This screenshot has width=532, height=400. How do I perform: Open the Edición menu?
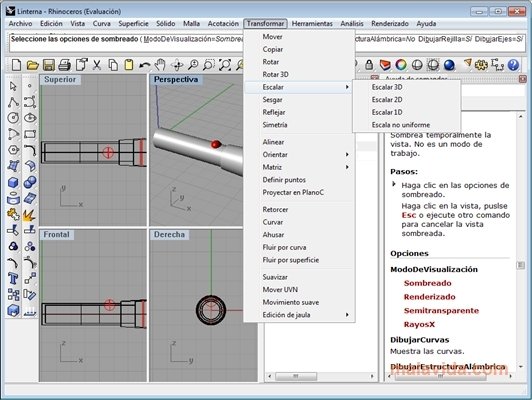[x=51, y=24]
